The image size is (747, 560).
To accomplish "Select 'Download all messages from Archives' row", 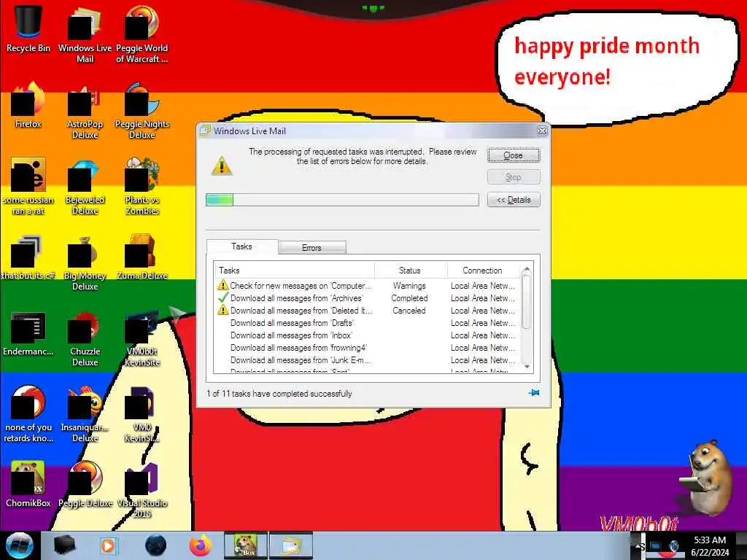I will coord(367,298).
